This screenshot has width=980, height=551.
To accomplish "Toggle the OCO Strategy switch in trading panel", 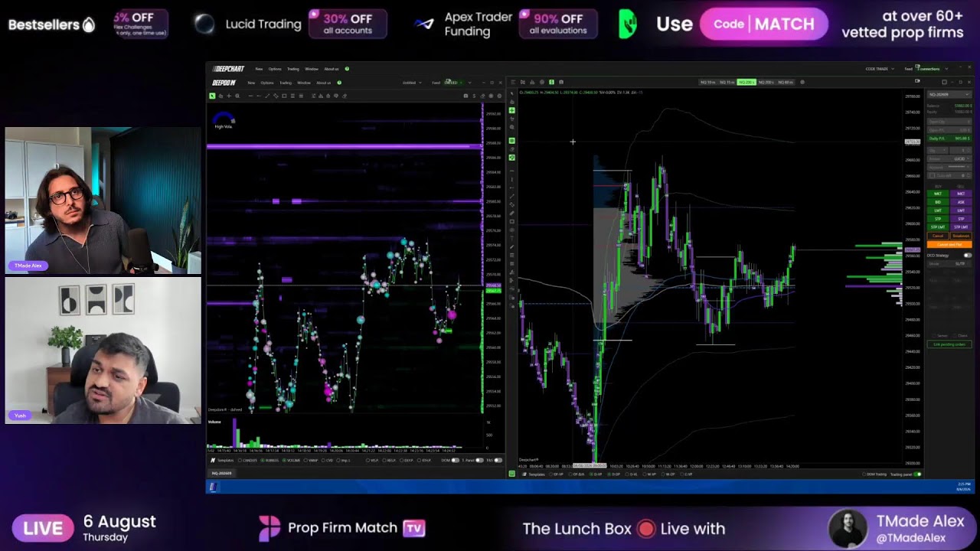I will point(968,255).
